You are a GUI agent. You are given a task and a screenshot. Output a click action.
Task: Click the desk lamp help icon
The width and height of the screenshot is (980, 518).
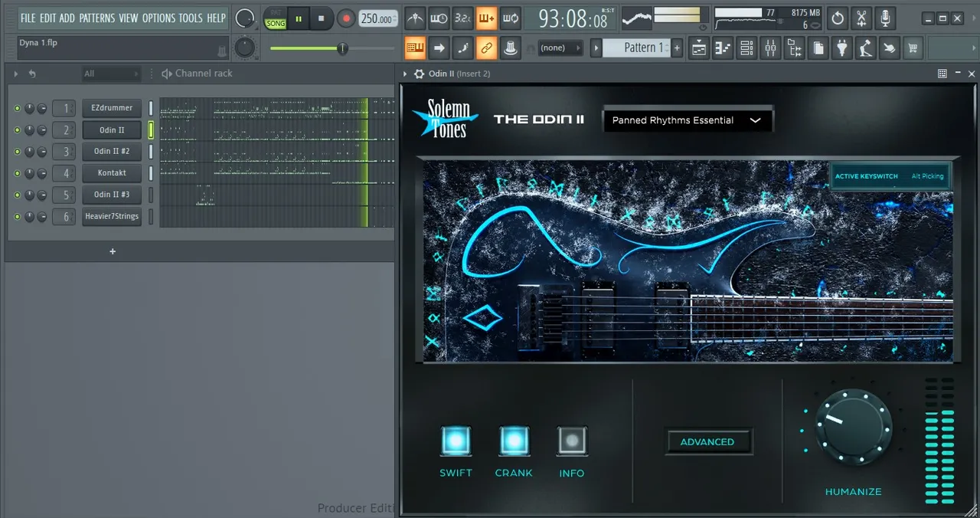click(865, 48)
